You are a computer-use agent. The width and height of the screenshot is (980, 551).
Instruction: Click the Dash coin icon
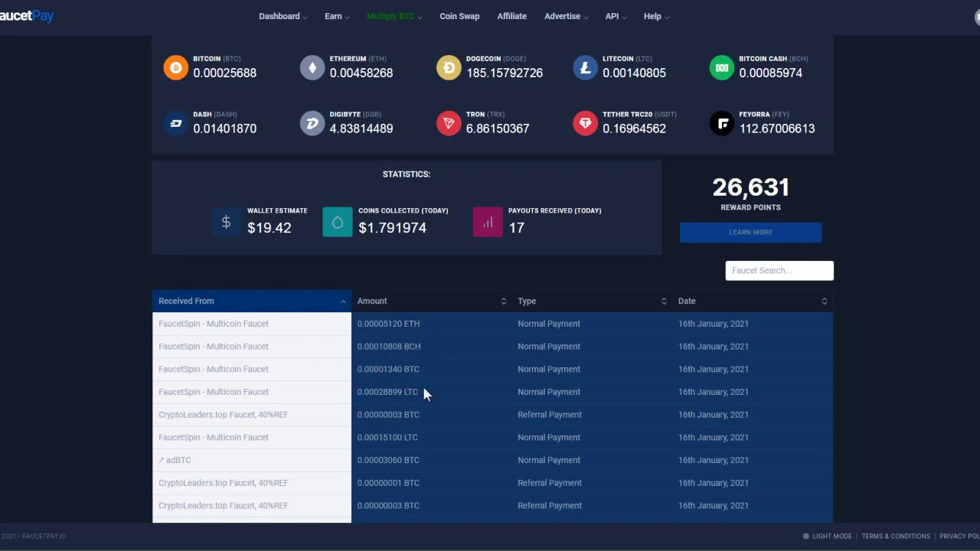tap(175, 123)
